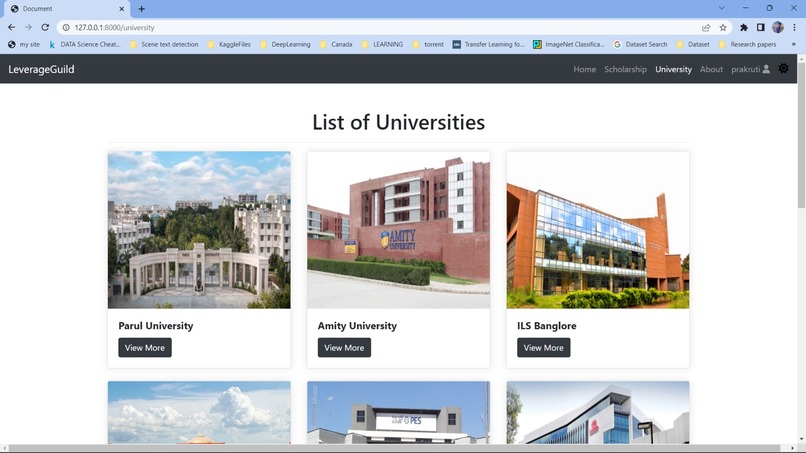This screenshot has width=806, height=453.
Task: Open the Chrome three-dot menu
Action: pos(795,28)
